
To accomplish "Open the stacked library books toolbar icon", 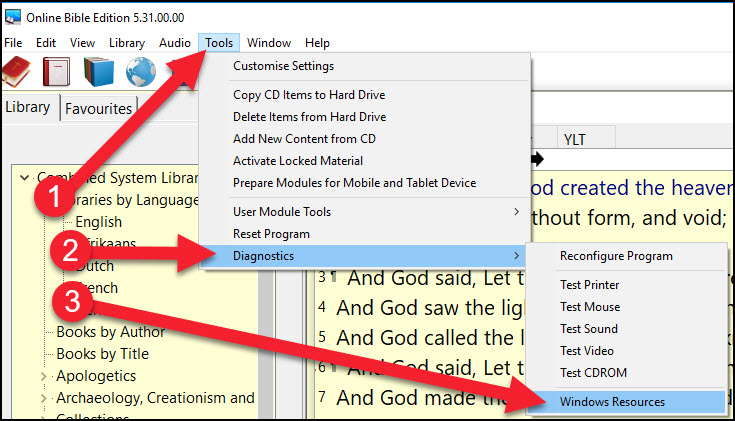I will (99, 72).
